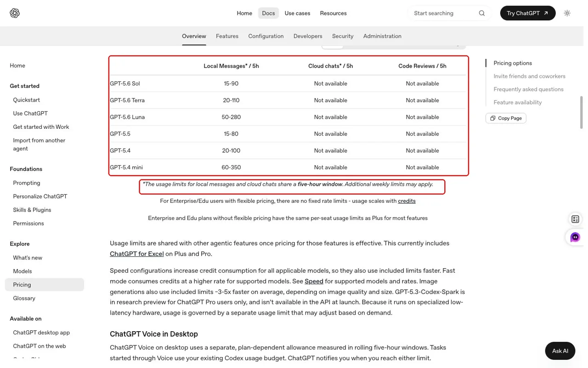Open the Configuration tab
The image size is (588, 368).
(x=266, y=36)
